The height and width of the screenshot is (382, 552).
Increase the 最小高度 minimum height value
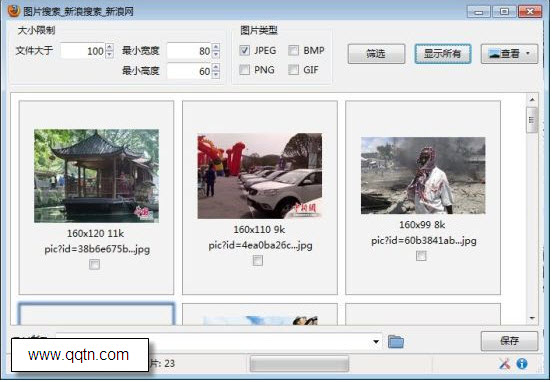[216, 67]
